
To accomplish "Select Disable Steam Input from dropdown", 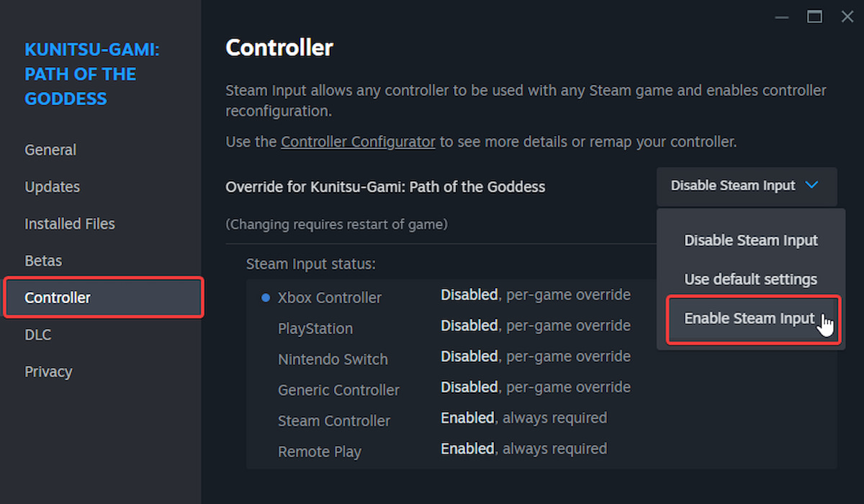I will tap(751, 240).
